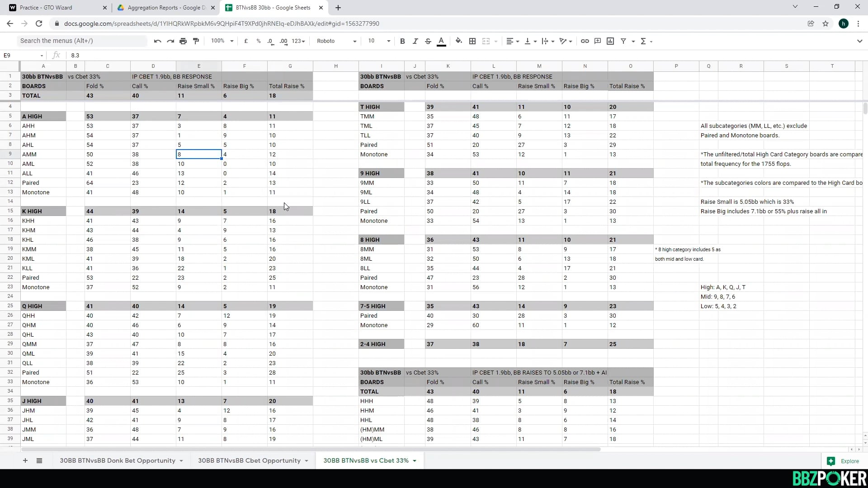Viewport: 868px width, 488px height.
Task: Toggle italic formatting
Action: [415, 41]
